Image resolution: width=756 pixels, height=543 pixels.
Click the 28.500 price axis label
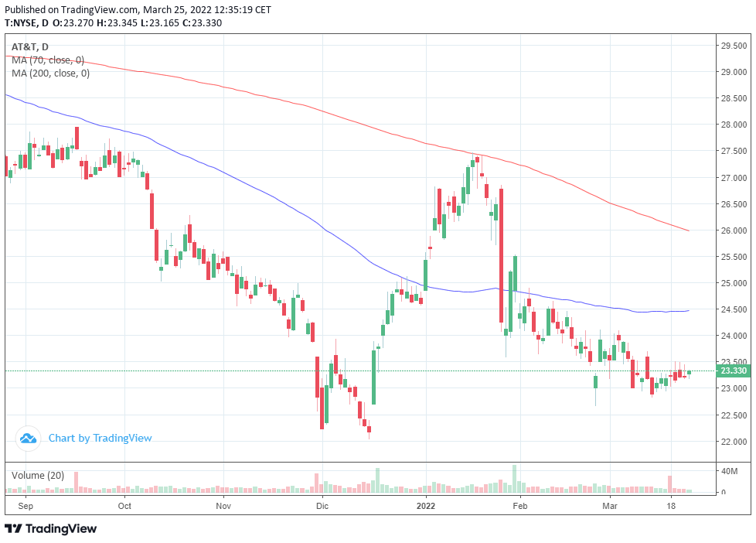(734, 98)
